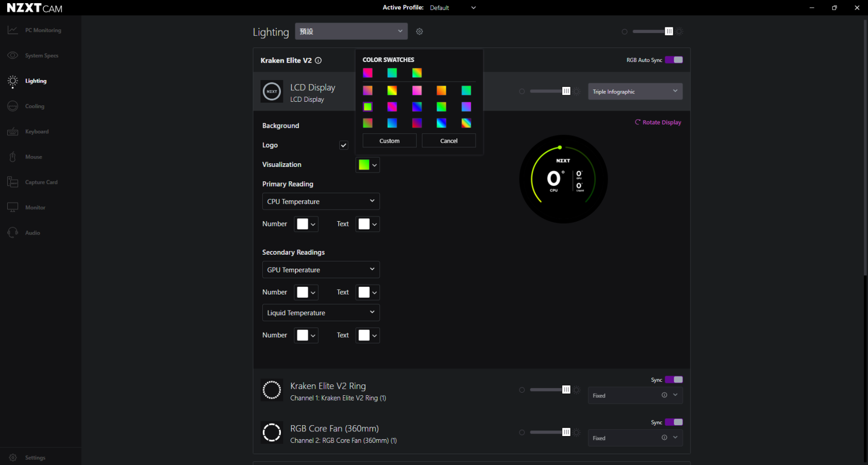The image size is (868, 465).
Task: Click the Kraken Elite V2 info icon
Action: pyautogui.click(x=319, y=60)
